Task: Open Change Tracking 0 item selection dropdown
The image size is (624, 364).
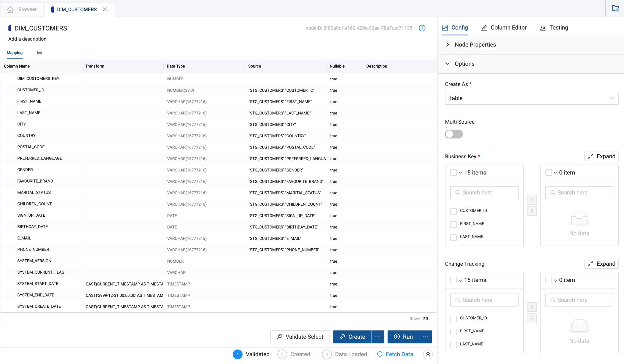Action: click(555, 280)
